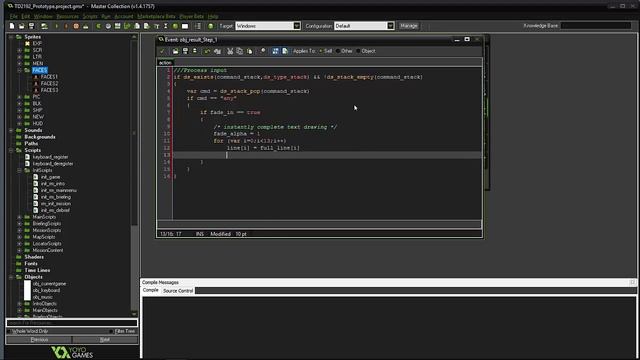This screenshot has width=640, height=360.
Task: Click the resource search input field
Action: pos(72,323)
